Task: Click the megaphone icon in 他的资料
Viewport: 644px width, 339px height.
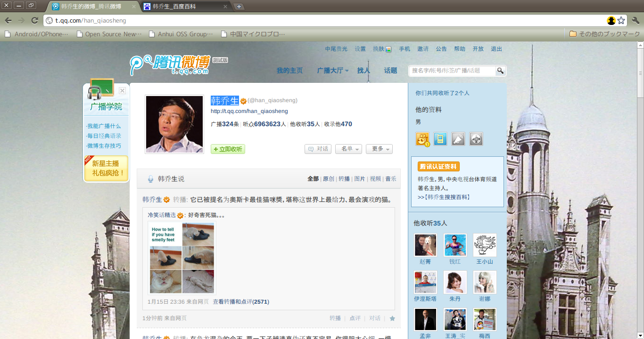Action: point(458,139)
